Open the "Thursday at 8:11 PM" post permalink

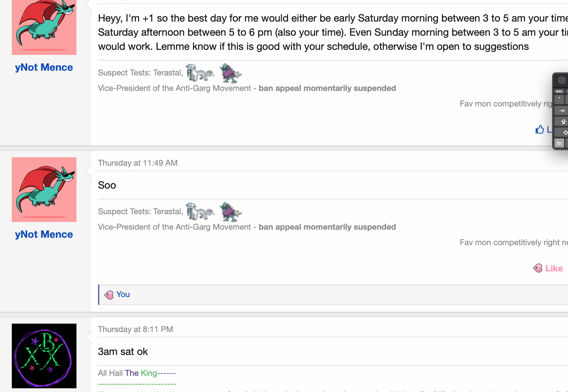coord(135,329)
